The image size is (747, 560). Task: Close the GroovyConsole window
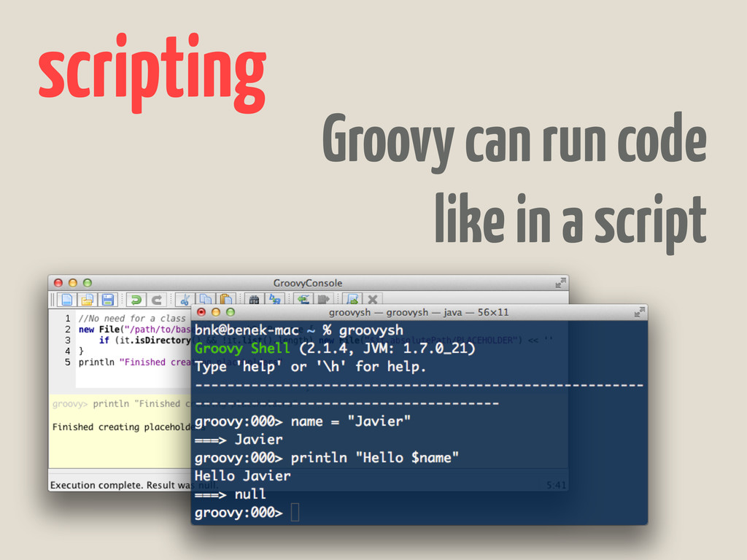tap(58, 283)
